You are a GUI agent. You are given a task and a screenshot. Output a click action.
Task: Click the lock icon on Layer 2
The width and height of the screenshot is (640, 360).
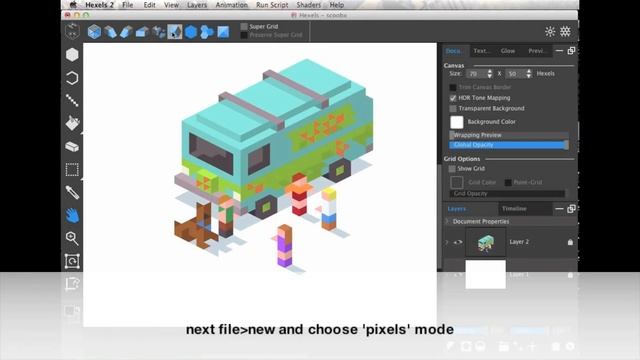click(x=570, y=242)
